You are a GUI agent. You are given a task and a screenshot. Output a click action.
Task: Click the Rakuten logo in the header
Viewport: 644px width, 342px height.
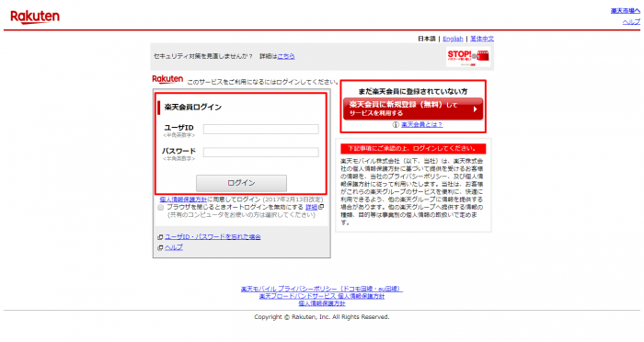pos(35,17)
